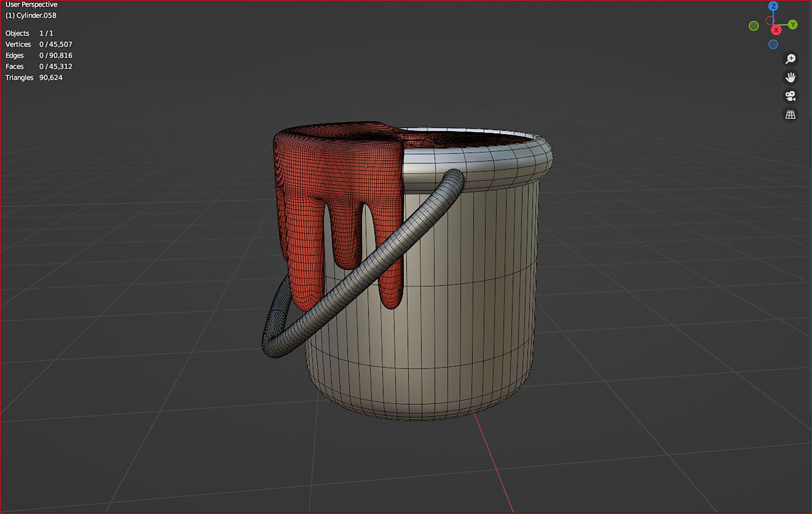Click the "Edges" statistics label

[15, 55]
